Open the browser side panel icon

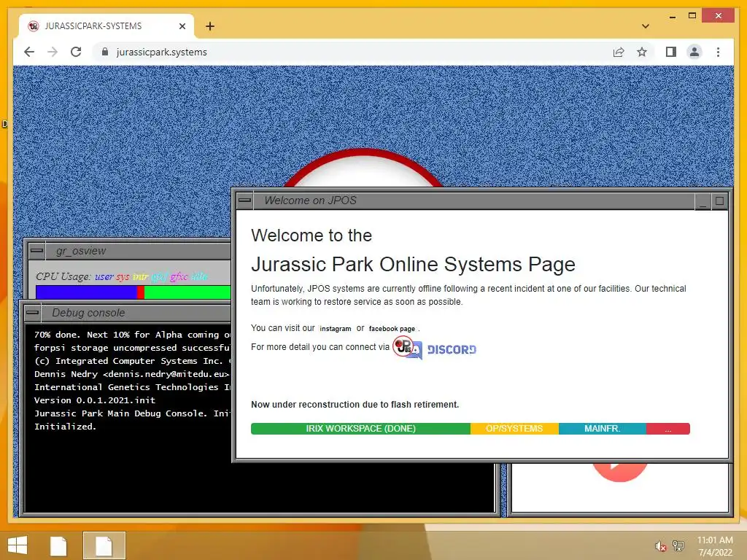pos(671,52)
